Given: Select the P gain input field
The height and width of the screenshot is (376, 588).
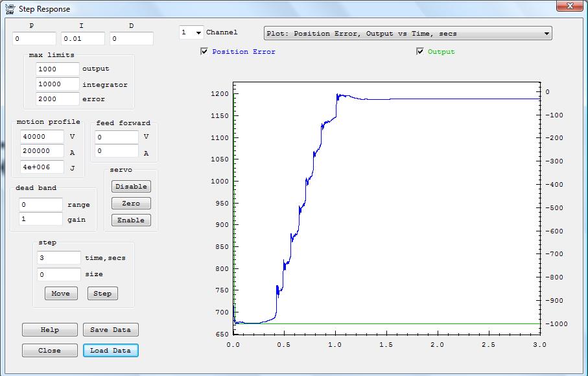Looking at the screenshot, I should click(x=34, y=39).
